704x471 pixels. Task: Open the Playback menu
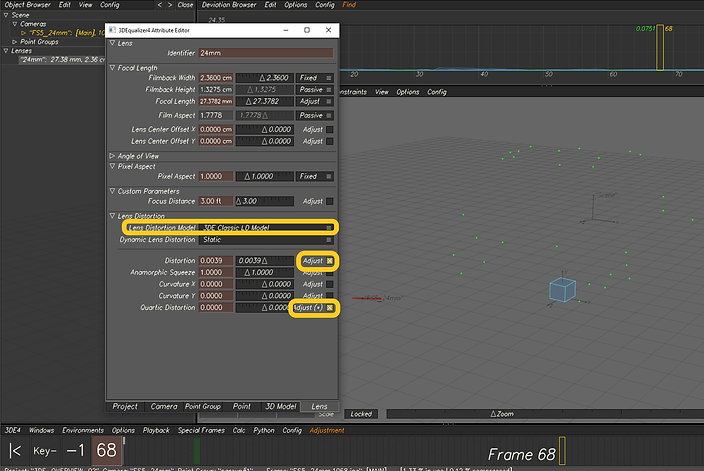(x=156, y=430)
